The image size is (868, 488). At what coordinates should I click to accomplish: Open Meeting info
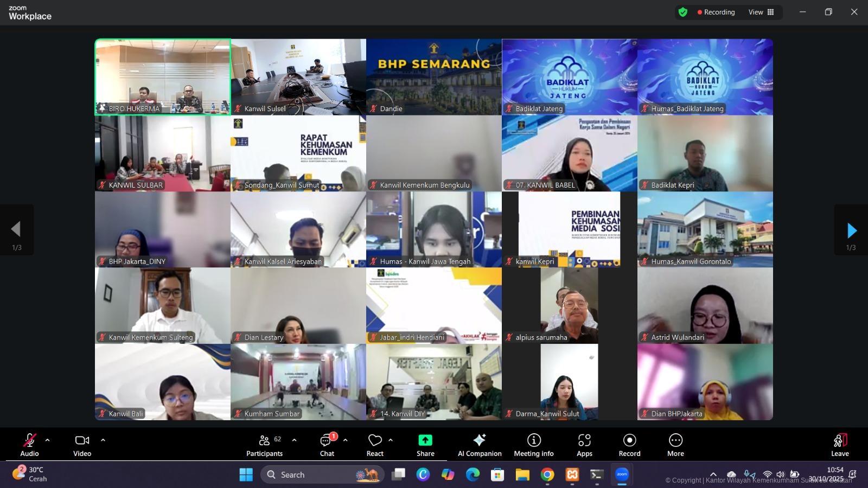click(x=534, y=445)
